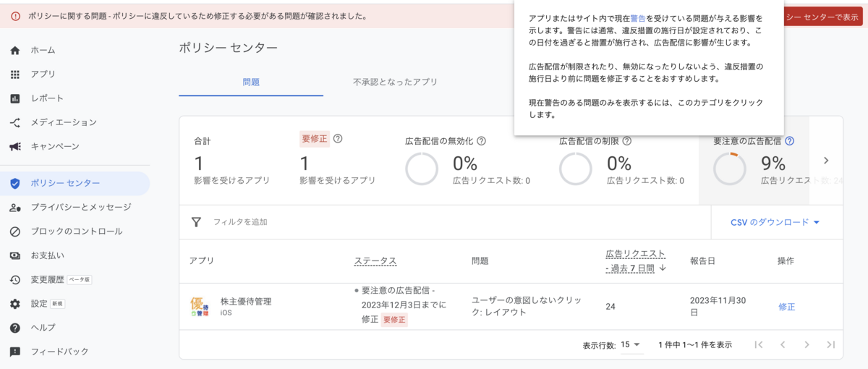Show more categories with the right chevron

point(826,161)
